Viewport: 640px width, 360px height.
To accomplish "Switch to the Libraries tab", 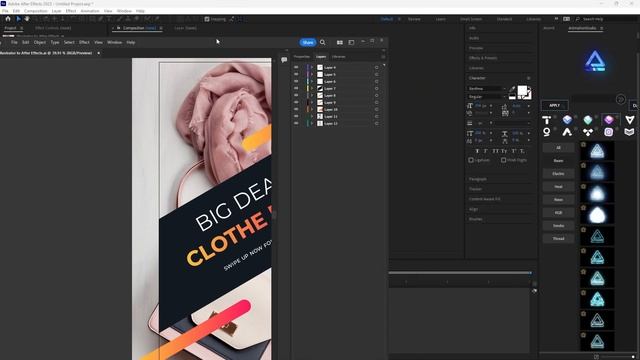I will point(338,57).
